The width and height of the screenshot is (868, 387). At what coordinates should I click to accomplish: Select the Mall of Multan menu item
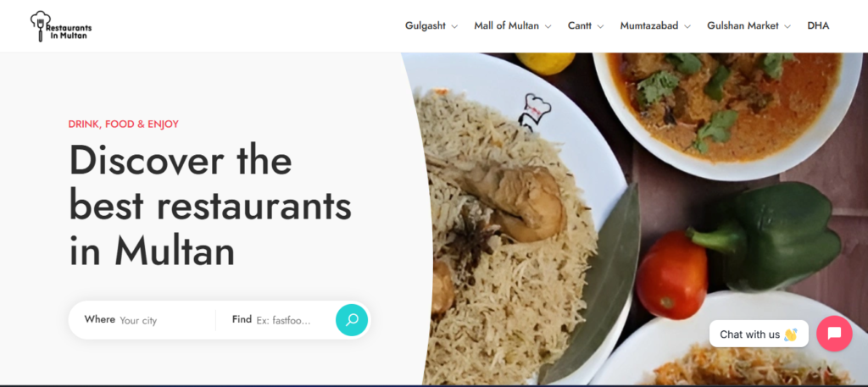coord(506,25)
